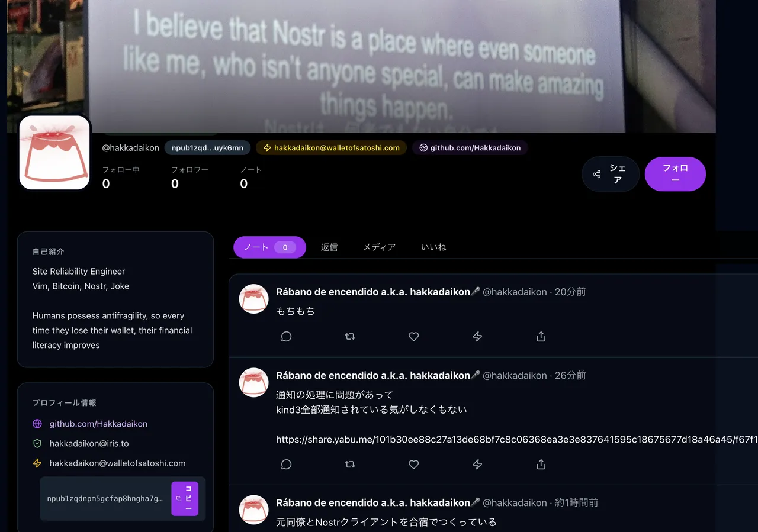Like the kind3 notification post
Image resolution: width=758 pixels, height=532 pixels.
(x=414, y=465)
